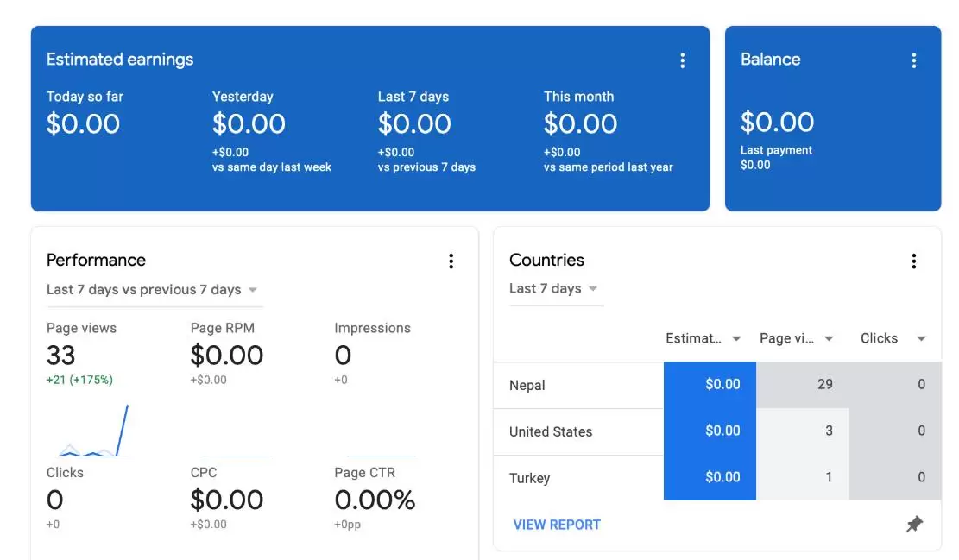Click United States estimated earnings cell
Image resolution: width=959 pixels, height=560 pixels.
pos(710,431)
